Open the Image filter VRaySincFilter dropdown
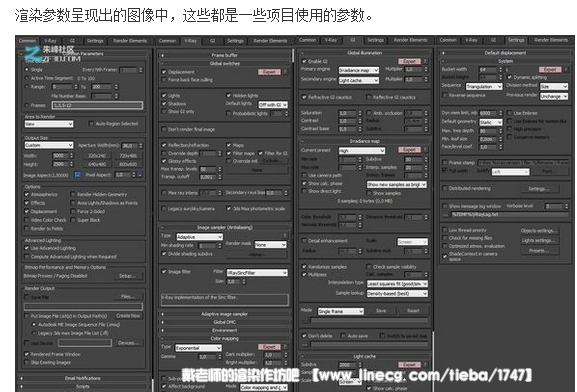Image resolution: width=577 pixels, height=392 pixels. pos(257,273)
